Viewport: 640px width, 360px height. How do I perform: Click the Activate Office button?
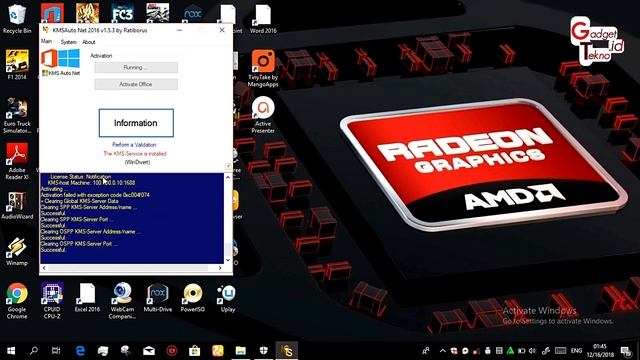[136, 84]
